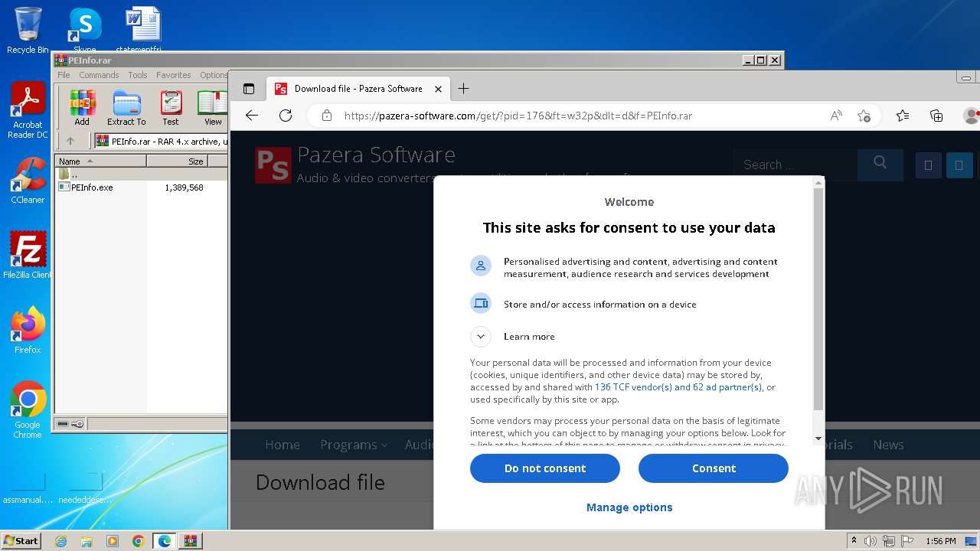980x551 pixels.
Task: Open WinRAR File menu
Action: click(x=64, y=75)
